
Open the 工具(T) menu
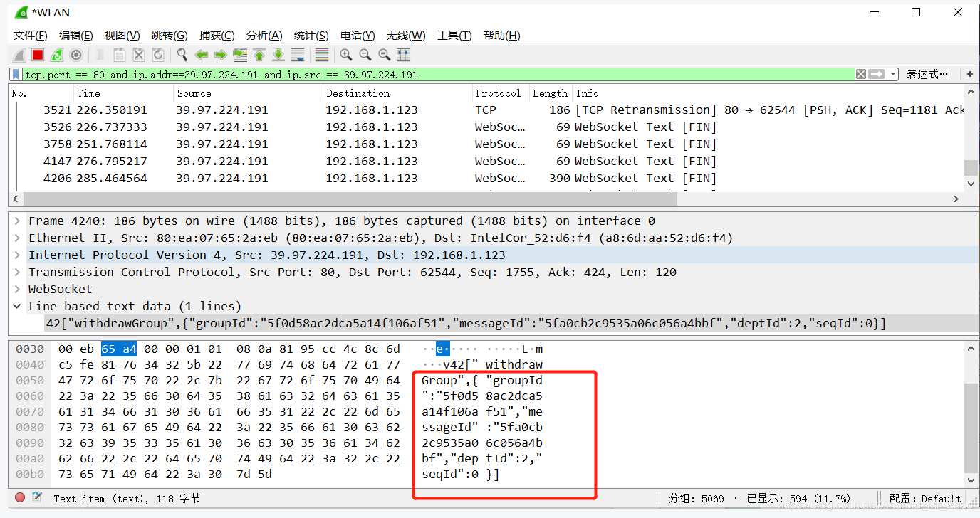pyautogui.click(x=454, y=36)
